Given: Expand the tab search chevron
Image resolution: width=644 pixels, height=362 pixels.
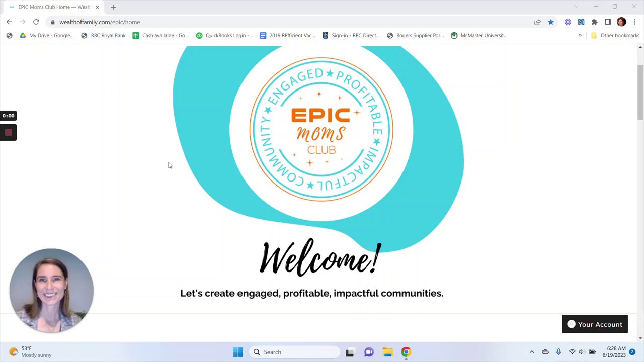Looking at the screenshot, I should coord(577,7).
